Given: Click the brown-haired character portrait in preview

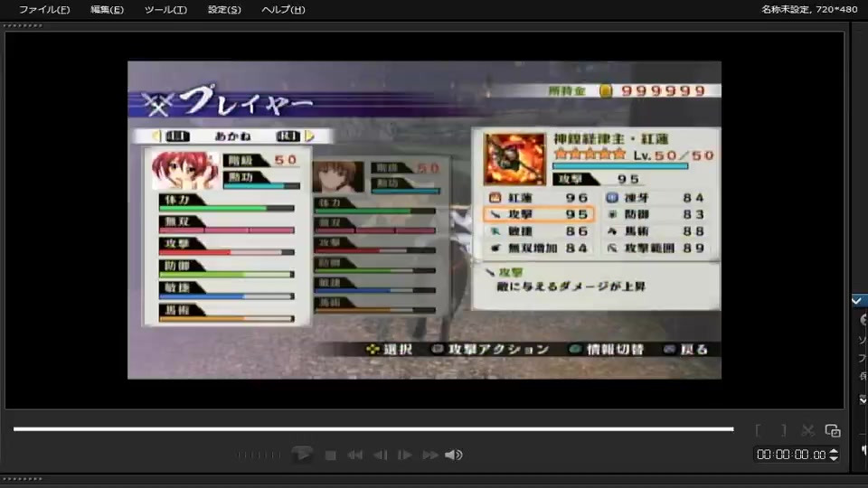Looking at the screenshot, I should [338, 177].
